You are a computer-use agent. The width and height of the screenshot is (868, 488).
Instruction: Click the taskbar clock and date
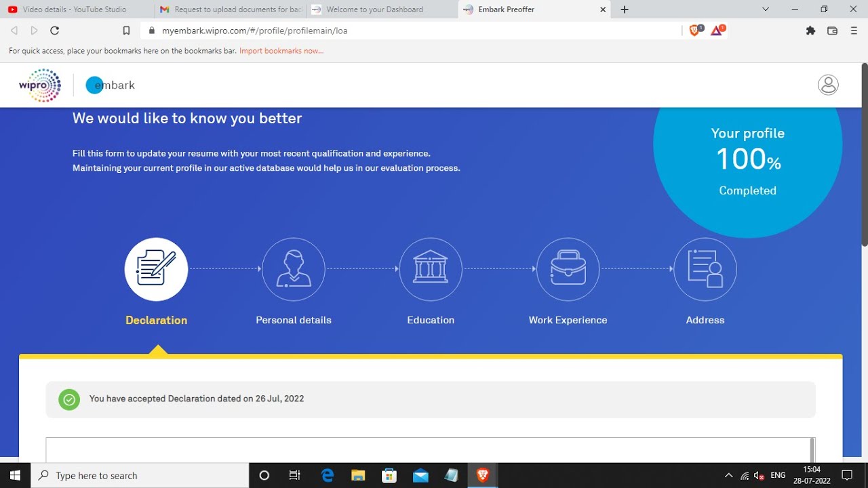(x=811, y=476)
